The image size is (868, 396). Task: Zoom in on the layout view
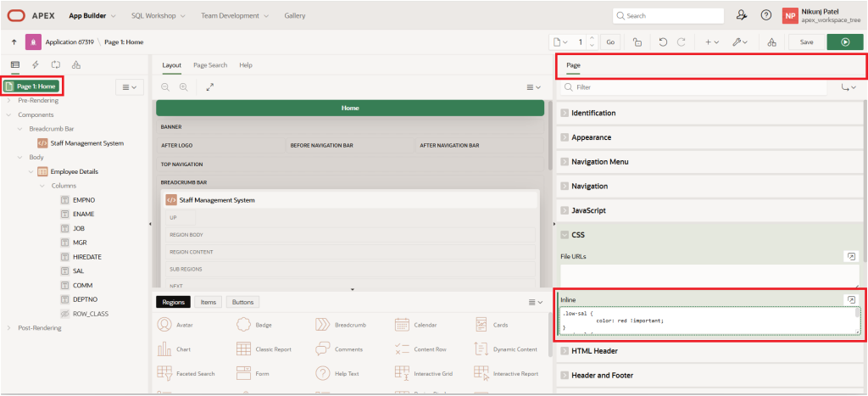click(183, 87)
